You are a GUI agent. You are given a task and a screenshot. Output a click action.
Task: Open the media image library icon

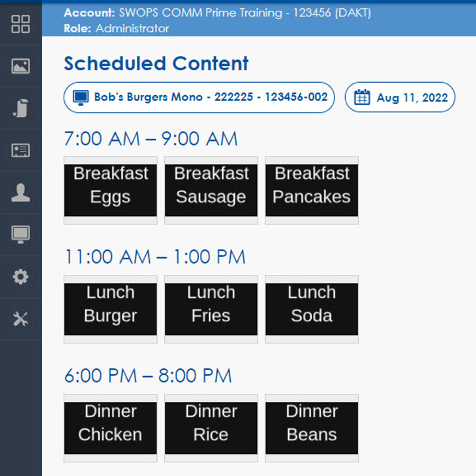tap(21, 66)
